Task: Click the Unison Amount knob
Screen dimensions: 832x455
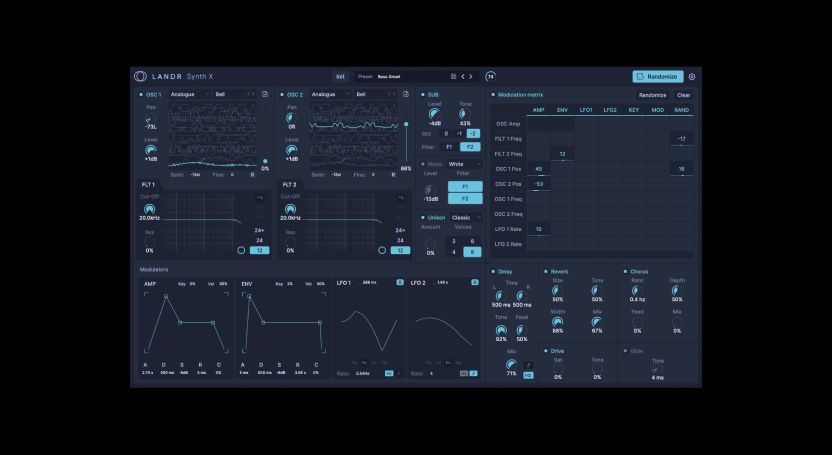Action: coord(430,244)
